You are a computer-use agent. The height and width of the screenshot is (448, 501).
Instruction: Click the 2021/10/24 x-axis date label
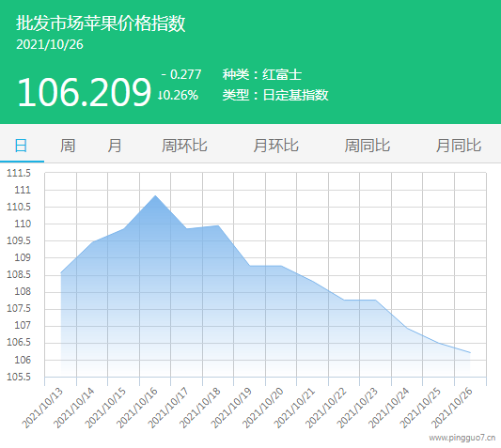[389, 408]
